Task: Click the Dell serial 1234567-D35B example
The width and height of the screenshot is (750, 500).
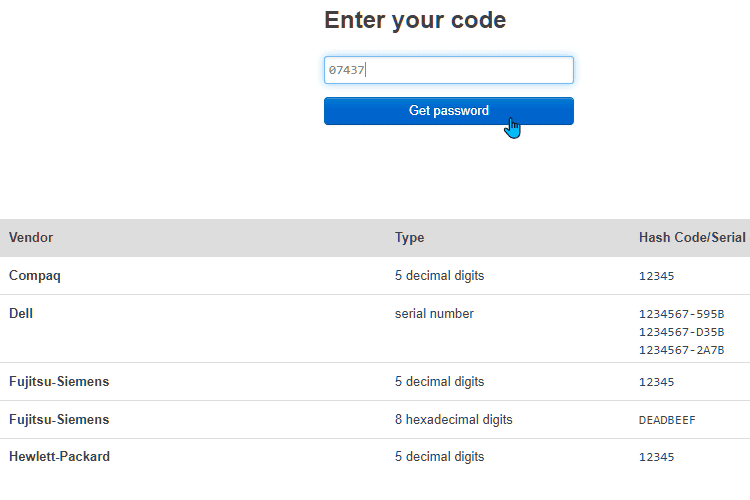Action: coord(682,332)
